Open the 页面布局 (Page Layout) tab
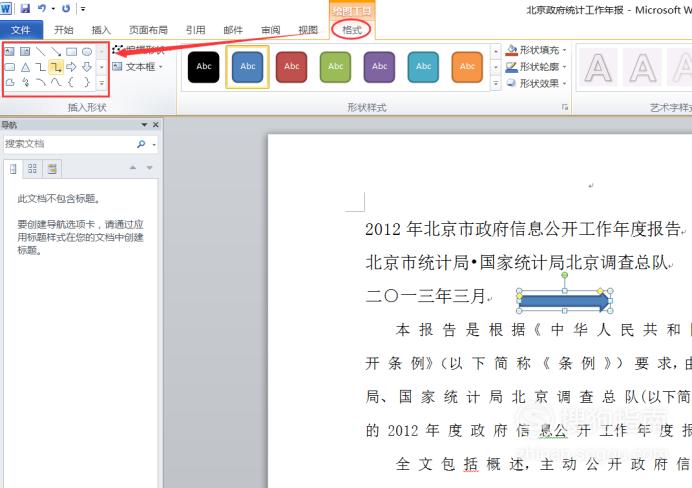This screenshot has height=488, width=692. [148, 30]
